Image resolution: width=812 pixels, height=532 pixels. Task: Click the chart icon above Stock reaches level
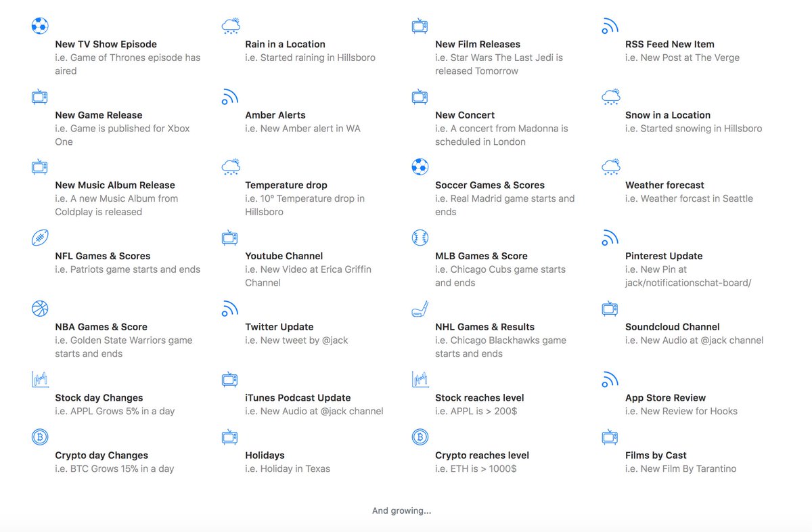pos(420,379)
